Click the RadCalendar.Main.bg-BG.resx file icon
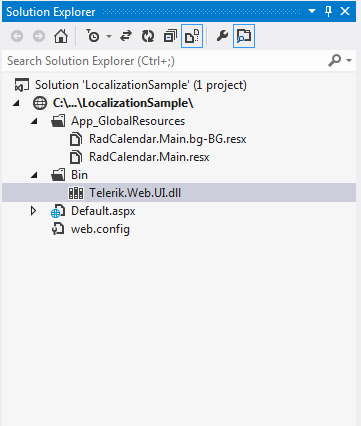361x426 pixels. (x=76, y=139)
